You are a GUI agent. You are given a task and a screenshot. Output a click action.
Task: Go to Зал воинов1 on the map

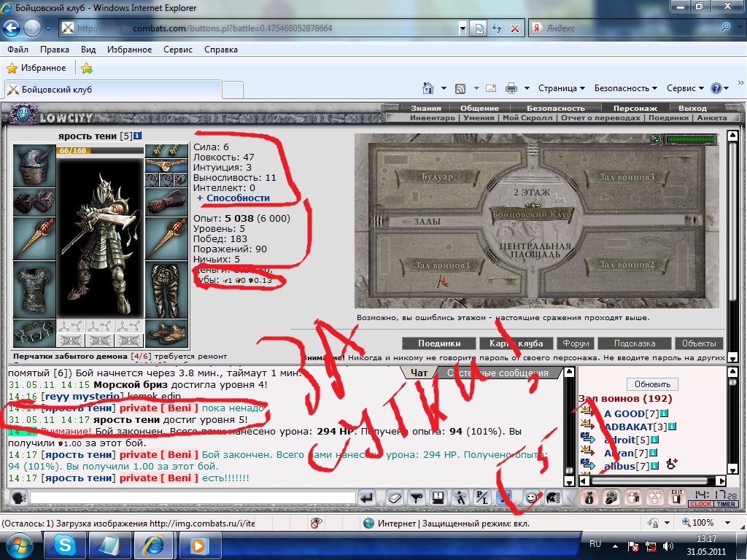click(x=443, y=265)
